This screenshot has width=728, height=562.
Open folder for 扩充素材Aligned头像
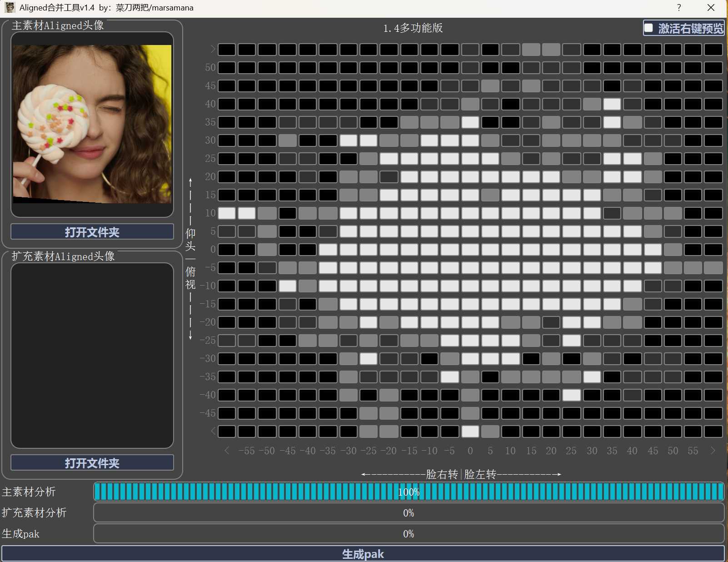coord(92,463)
